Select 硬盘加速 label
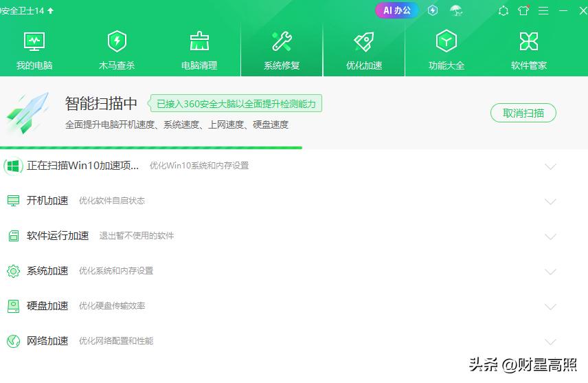Image resolution: width=588 pixels, height=383 pixels. pyautogui.click(x=47, y=306)
